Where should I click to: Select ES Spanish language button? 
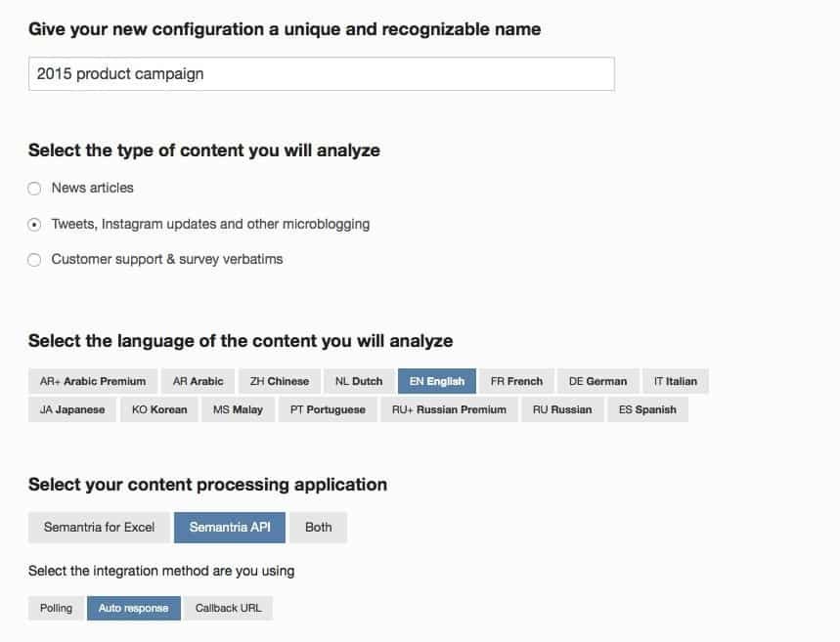tap(647, 409)
